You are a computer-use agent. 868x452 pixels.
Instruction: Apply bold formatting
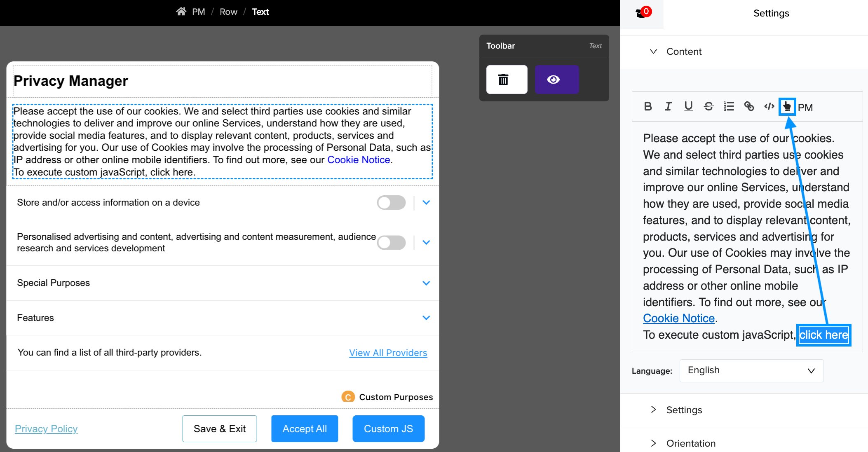click(x=648, y=107)
